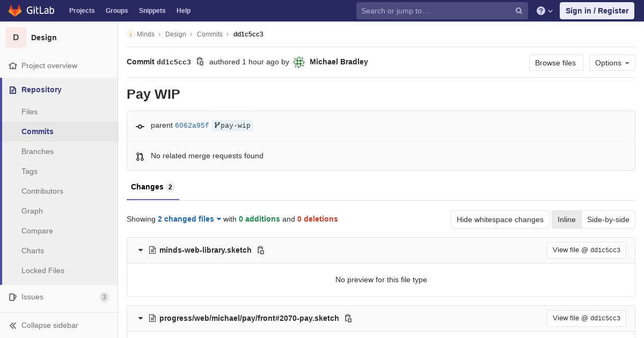This screenshot has height=338, width=644.
Task: Copy front#2070-pay.sketch file path
Action: [x=348, y=318]
